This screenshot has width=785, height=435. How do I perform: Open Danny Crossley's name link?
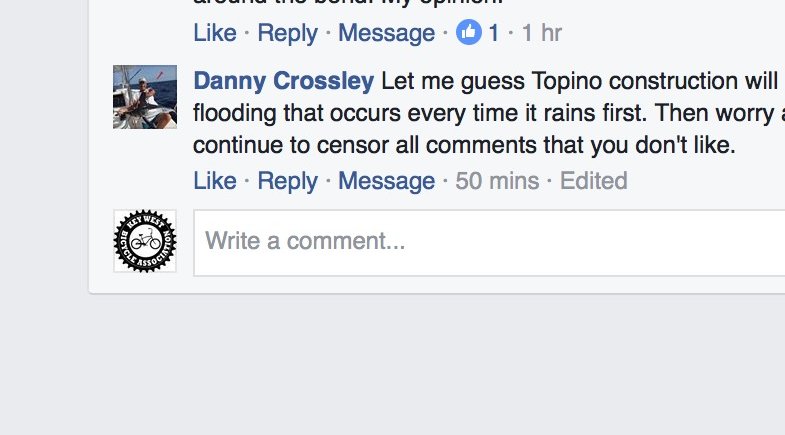click(x=283, y=81)
